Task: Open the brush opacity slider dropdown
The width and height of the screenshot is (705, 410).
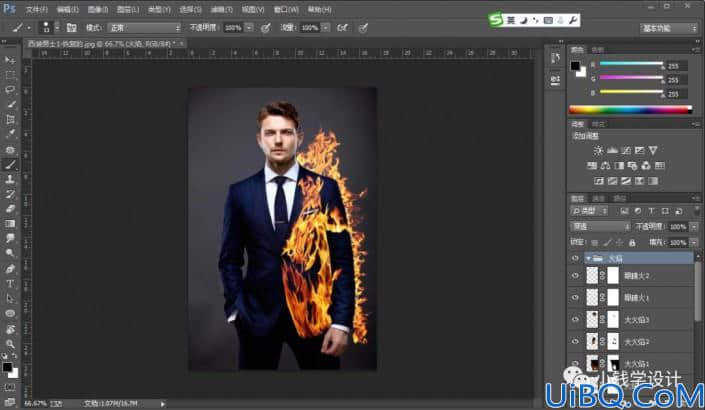Action: (250, 27)
